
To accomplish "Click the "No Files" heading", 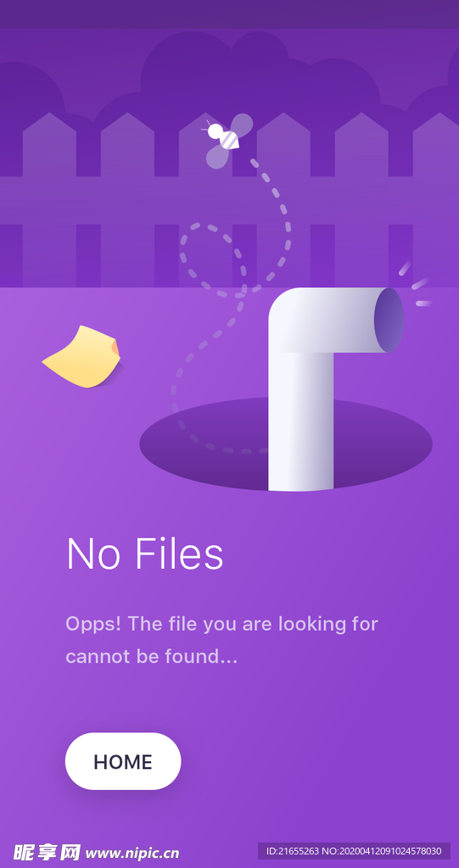I will click(x=145, y=554).
